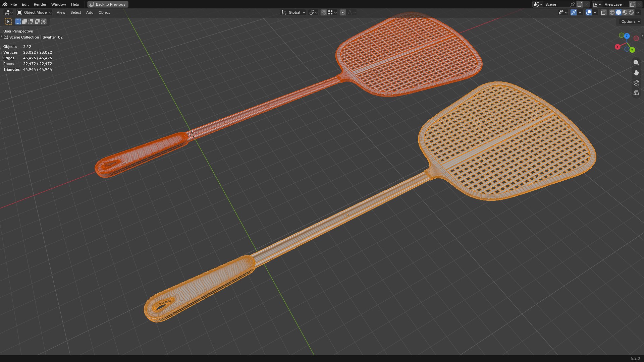This screenshot has width=644, height=362.
Task: Click the Y axis on navigation gizmo
Action: coord(632,50)
